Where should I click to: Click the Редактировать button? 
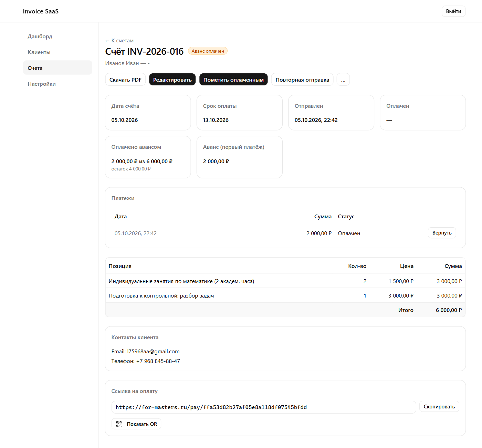[x=172, y=80]
